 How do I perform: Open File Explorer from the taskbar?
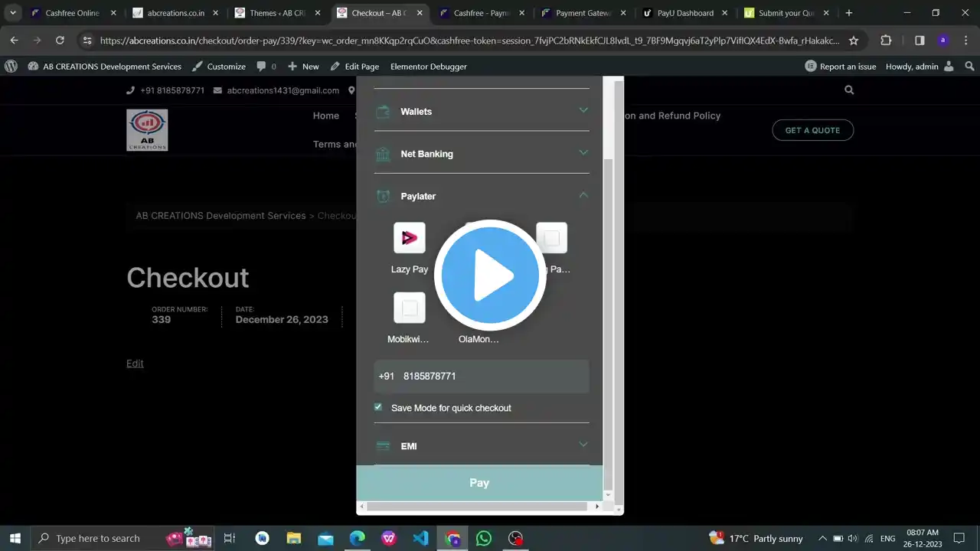(x=294, y=538)
